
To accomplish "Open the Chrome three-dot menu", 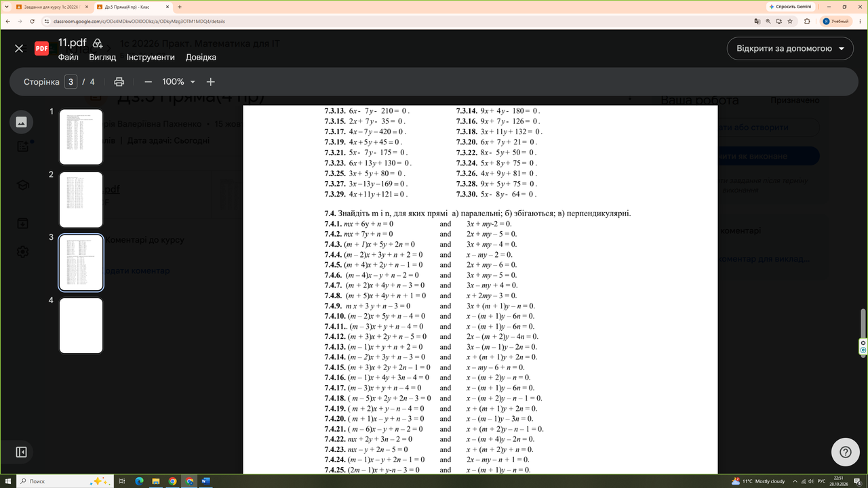I will [859, 21].
